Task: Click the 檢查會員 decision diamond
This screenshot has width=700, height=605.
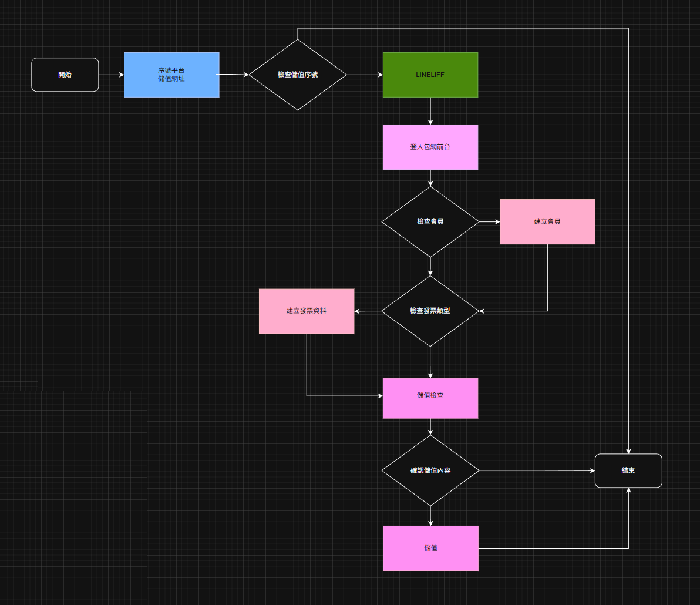Action: [430, 221]
